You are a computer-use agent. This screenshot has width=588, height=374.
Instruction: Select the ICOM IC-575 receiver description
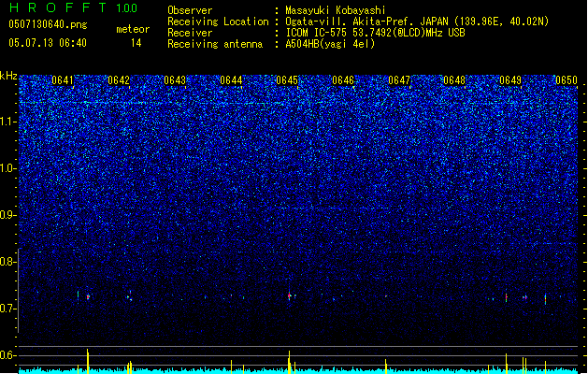pyautogui.click(x=375, y=33)
